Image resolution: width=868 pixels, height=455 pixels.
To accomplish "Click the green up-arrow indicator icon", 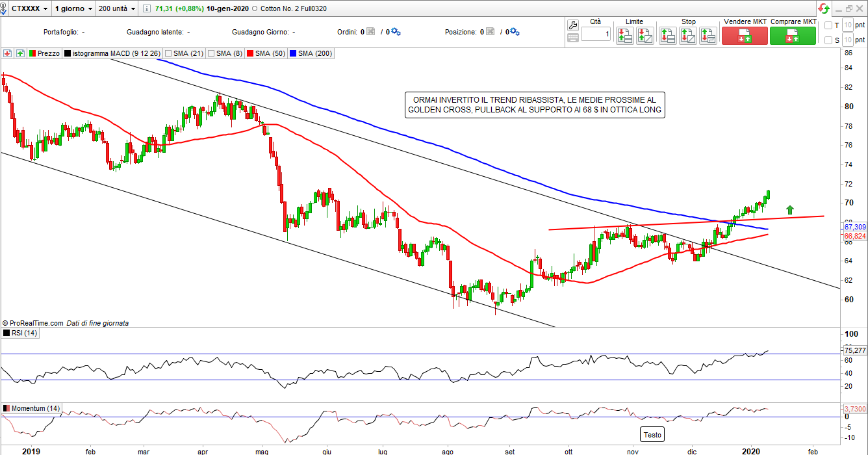I will pos(20,53).
